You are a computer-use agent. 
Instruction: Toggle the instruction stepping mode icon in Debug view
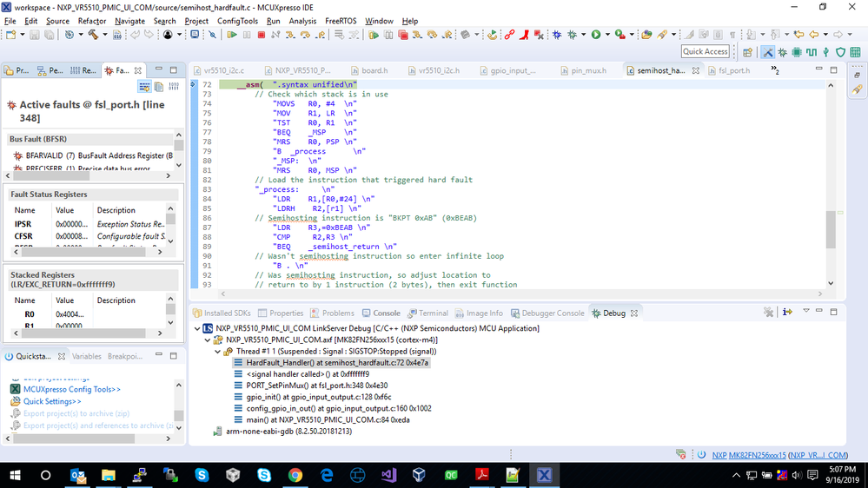(787, 313)
